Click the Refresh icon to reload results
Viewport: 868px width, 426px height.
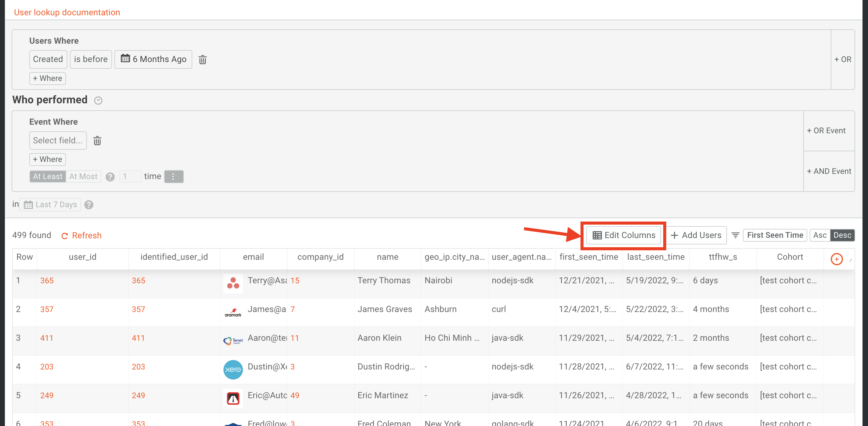65,235
